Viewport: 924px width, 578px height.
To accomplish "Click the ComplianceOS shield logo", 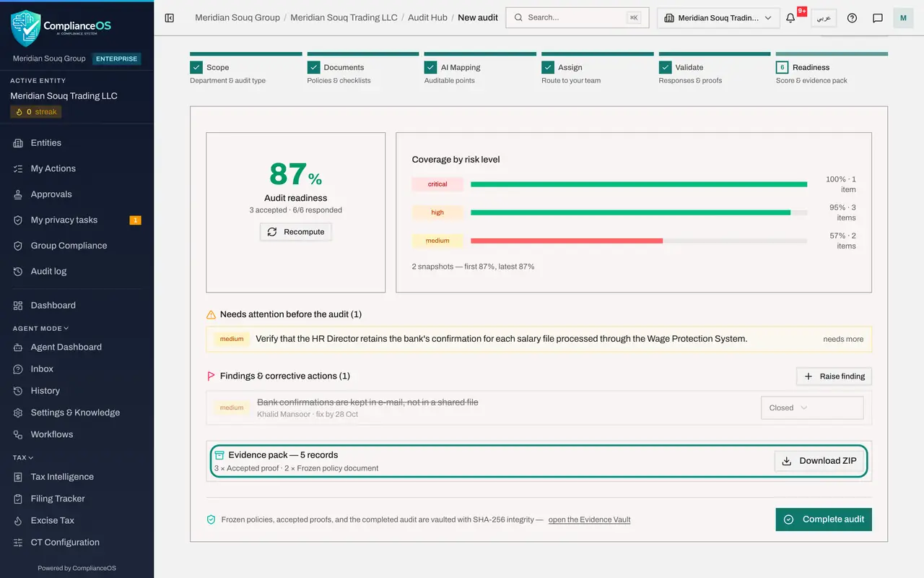I will coord(26,28).
